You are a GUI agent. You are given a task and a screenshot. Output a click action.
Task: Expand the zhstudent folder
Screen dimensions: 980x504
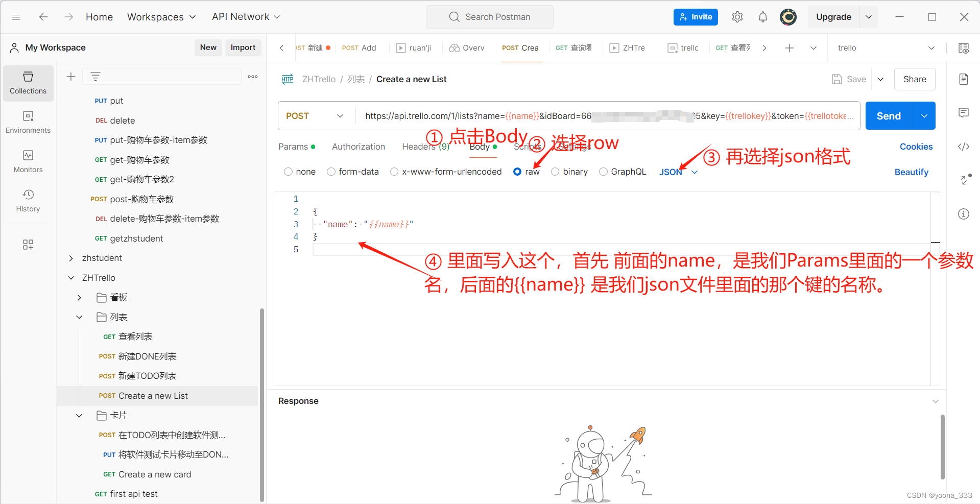[x=70, y=258]
